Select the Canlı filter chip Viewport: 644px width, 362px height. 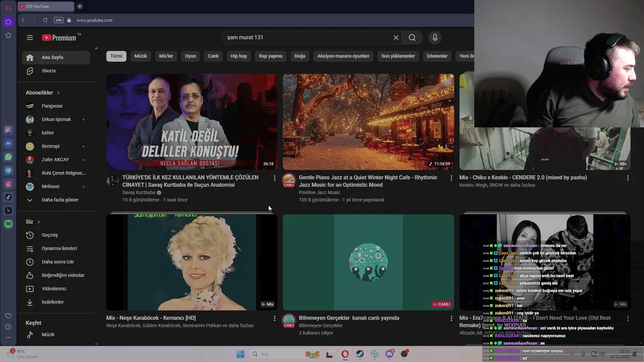point(213,56)
